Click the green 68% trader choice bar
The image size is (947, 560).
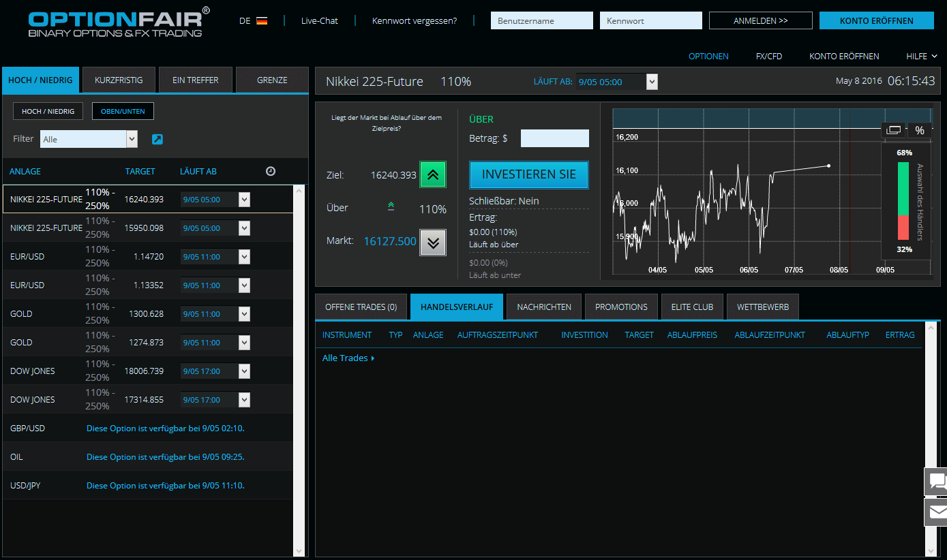tap(904, 188)
